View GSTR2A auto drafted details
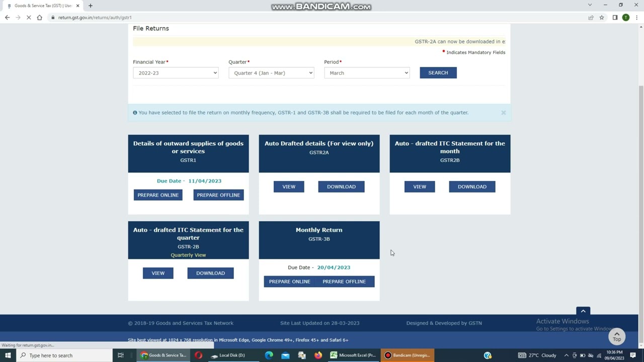The image size is (644, 362). pyautogui.click(x=289, y=187)
